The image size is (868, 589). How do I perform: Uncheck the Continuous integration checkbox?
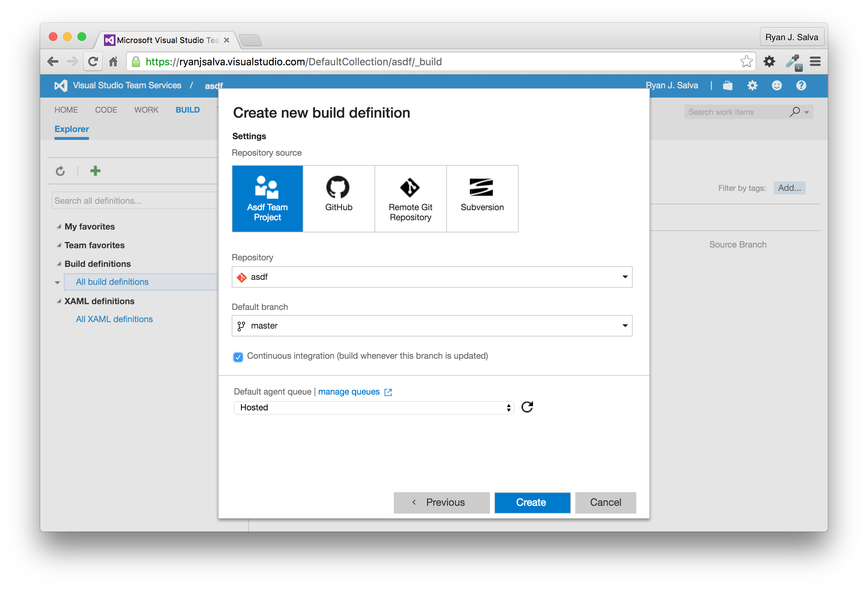click(x=237, y=357)
